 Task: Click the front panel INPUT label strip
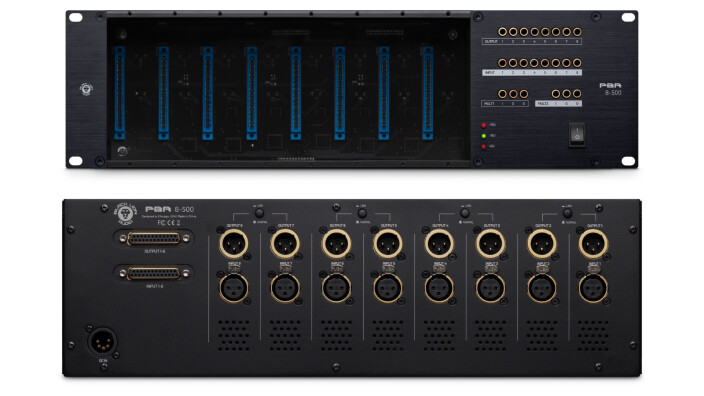coord(532,72)
